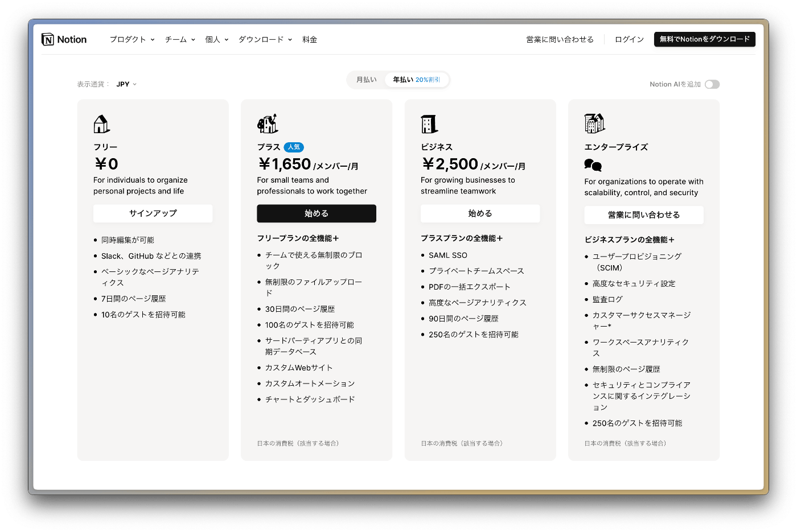Click 始める on the Plus plan
The image size is (797, 532).
317,213
